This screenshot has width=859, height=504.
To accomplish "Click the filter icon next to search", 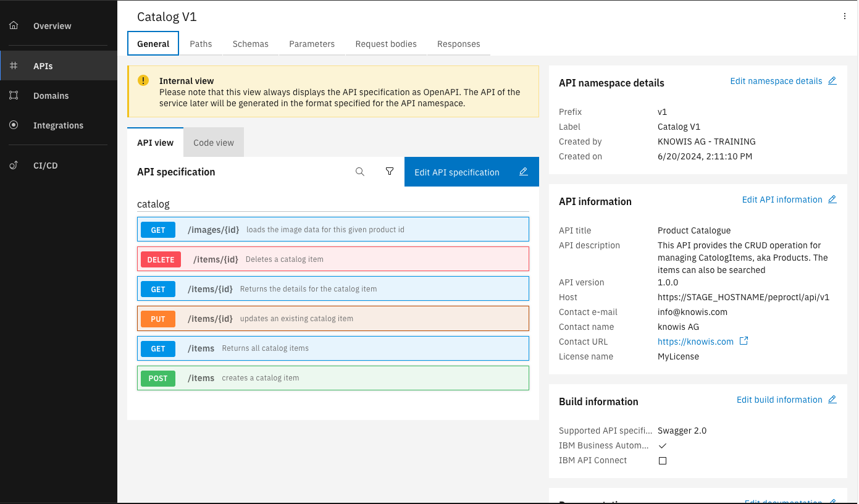I will coord(390,172).
